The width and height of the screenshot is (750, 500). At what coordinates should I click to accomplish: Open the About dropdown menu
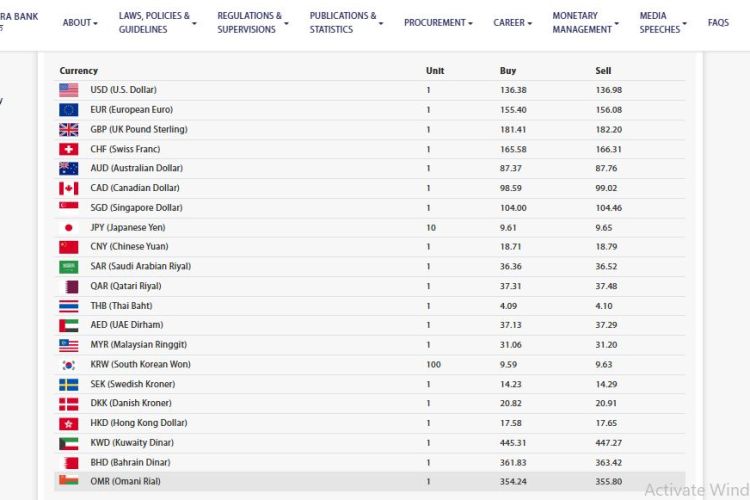pyautogui.click(x=80, y=22)
